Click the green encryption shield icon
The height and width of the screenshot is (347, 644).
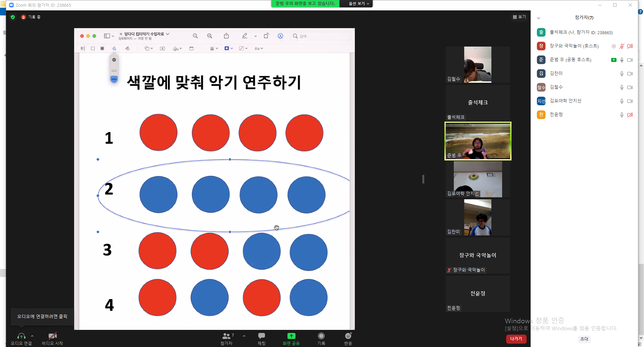13,17
